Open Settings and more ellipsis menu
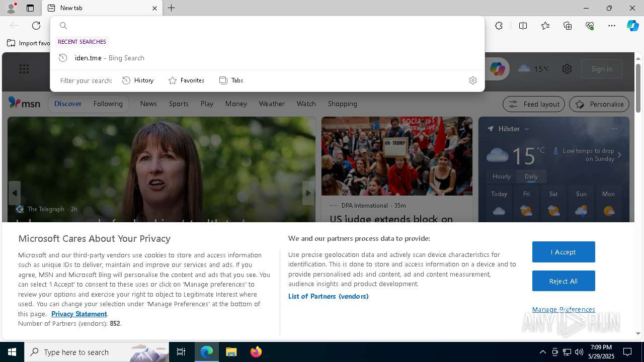644x362 pixels. tap(612, 26)
